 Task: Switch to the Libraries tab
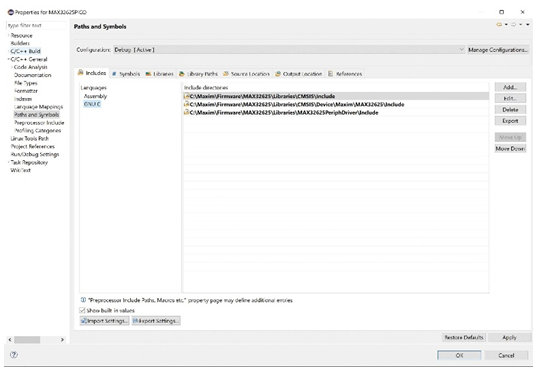(x=160, y=74)
